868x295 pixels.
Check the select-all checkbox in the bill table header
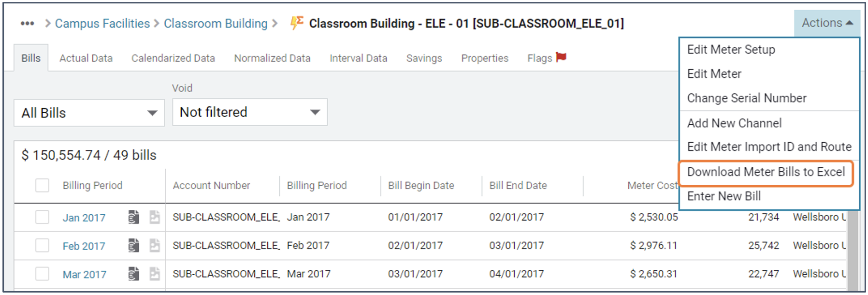pyautogui.click(x=42, y=185)
